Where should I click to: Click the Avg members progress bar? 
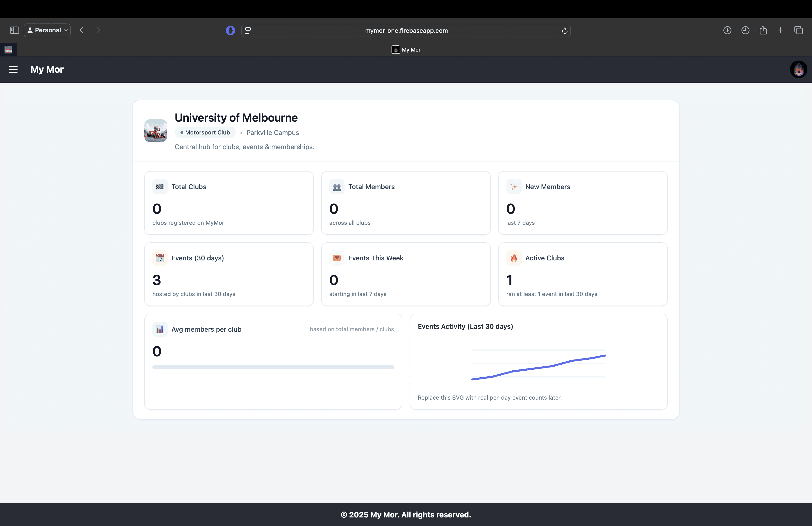point(273,367)
